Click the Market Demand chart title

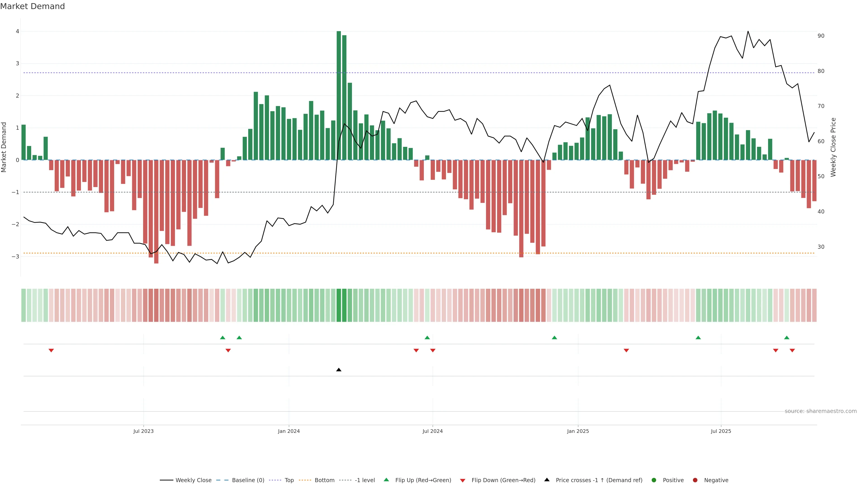click(x=32, y=6)
